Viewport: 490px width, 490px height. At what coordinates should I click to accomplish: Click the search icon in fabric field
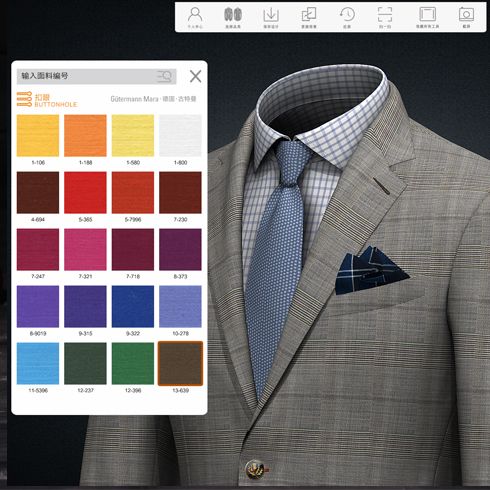point(165,77)
